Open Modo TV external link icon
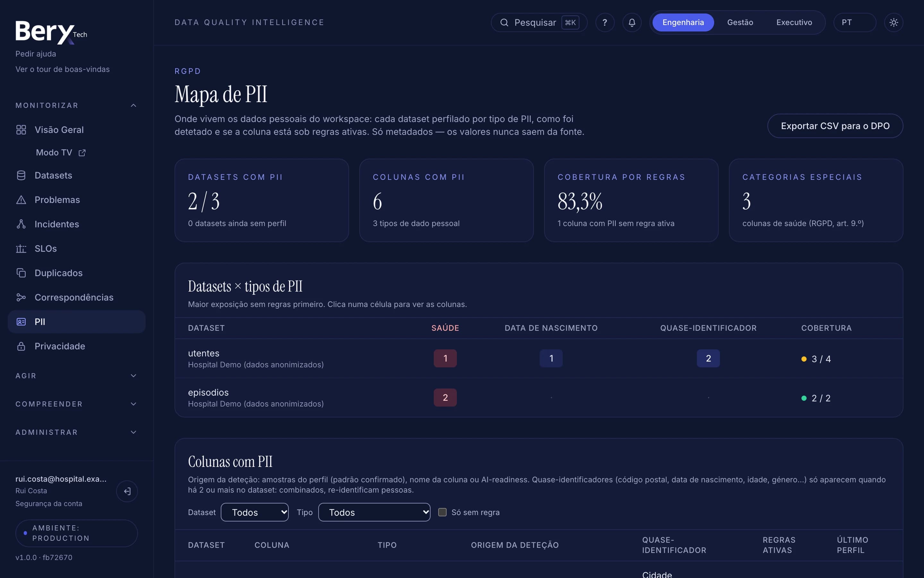Screen dimensions: 924x578 coord(82,153)
